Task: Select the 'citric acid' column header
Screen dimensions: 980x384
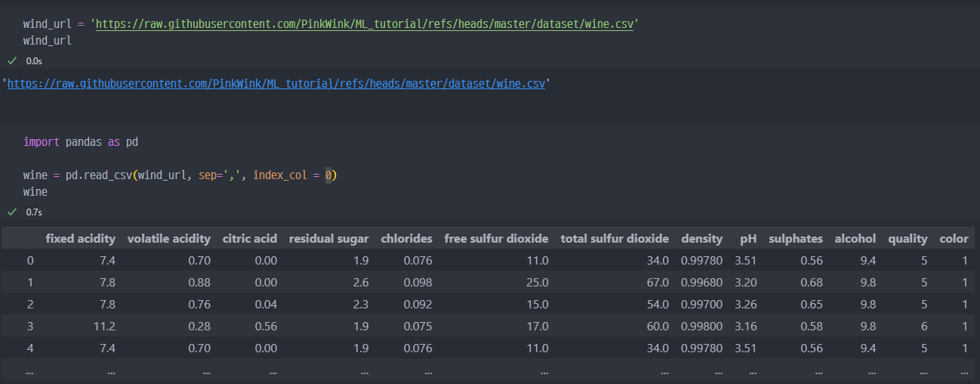Action: 249,238
